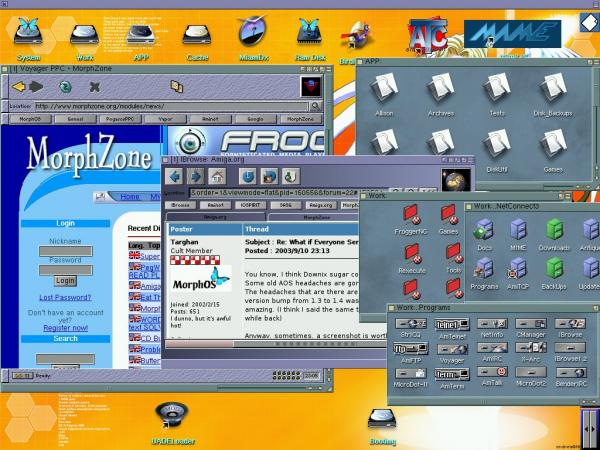Click Amiga.org bookmark button in IBrowse
The width and height of the screenshot is (600, 450).
pyautogui.click(x=321, y=205)
